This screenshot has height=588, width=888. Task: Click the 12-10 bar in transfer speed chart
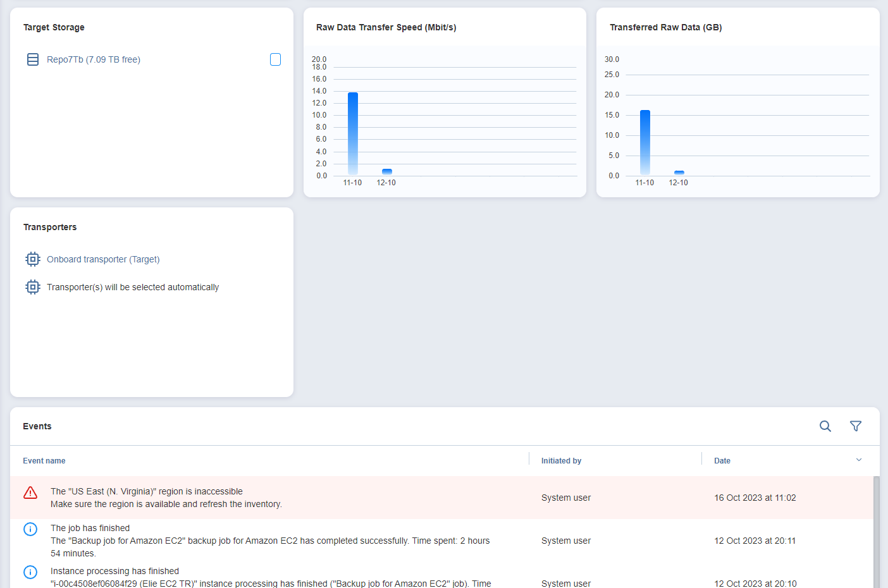tap(387, 172)
